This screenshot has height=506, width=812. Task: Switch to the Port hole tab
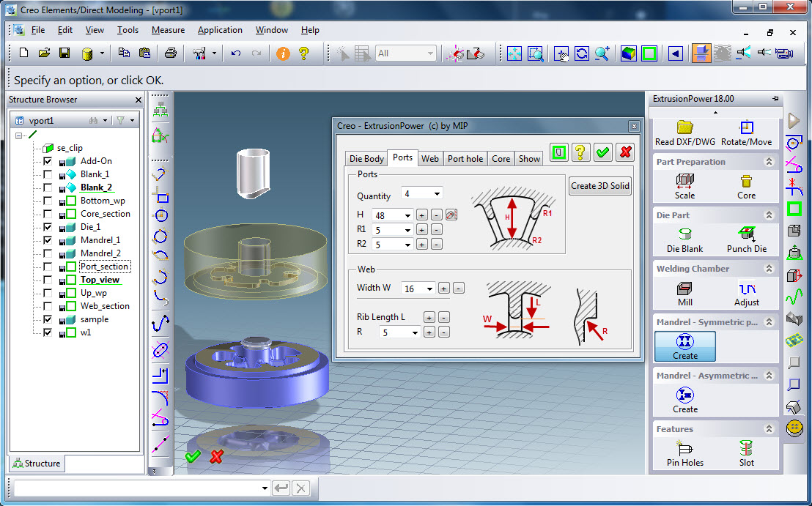[465, 158]
